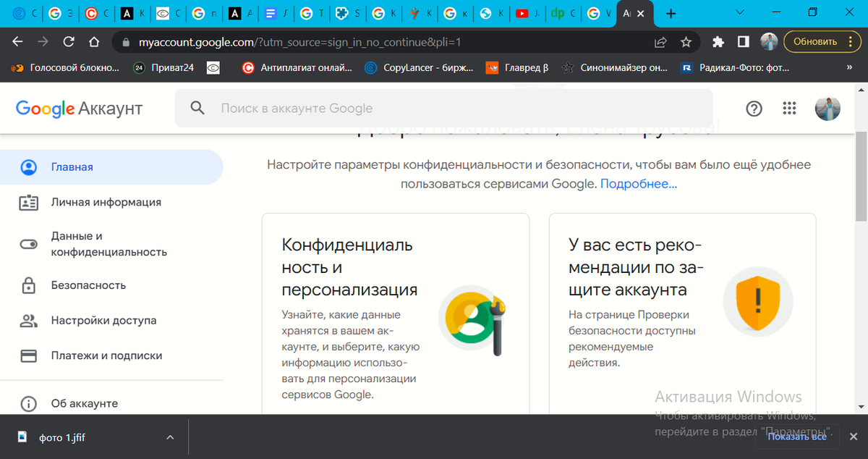Click Показать все downloads

pyautogui.click(x=797, y=437)
